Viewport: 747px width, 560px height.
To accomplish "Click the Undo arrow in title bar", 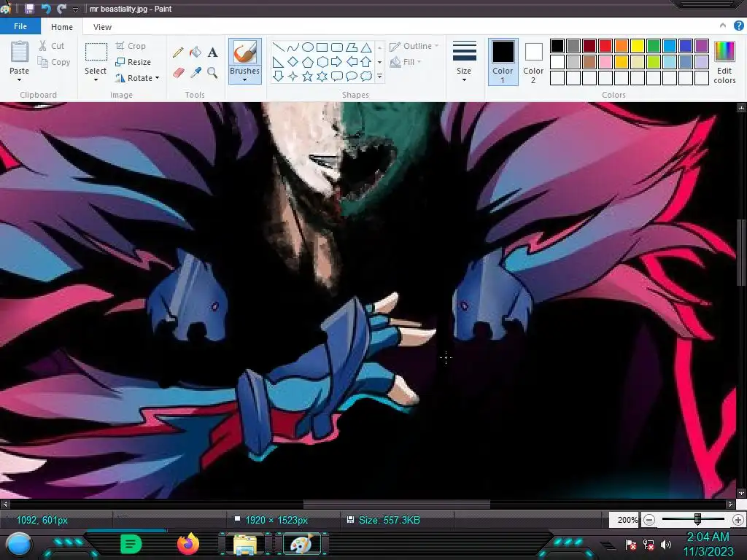I will point(46,9).
